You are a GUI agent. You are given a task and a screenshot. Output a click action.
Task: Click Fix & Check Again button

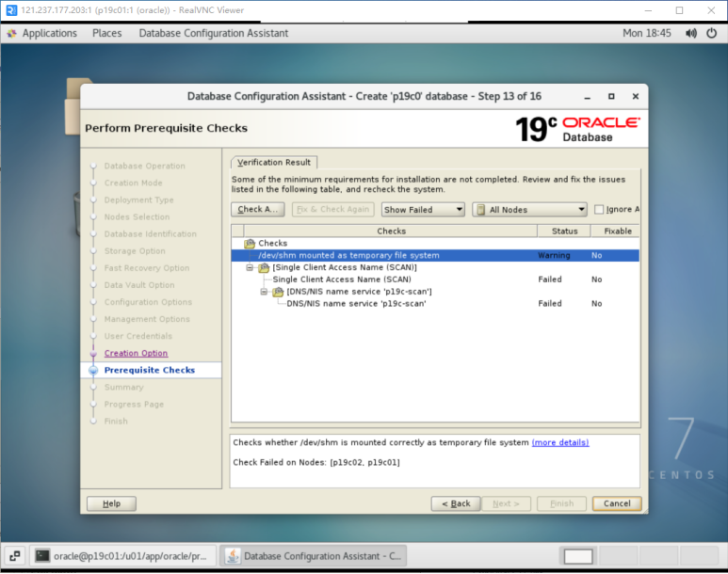coord(332,209)
